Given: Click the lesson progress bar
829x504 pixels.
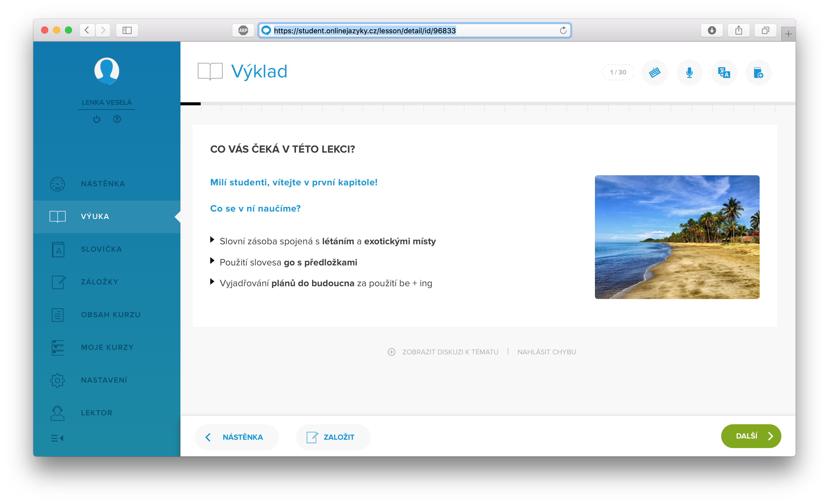Looking at the screenshot, I should point(488,104).
